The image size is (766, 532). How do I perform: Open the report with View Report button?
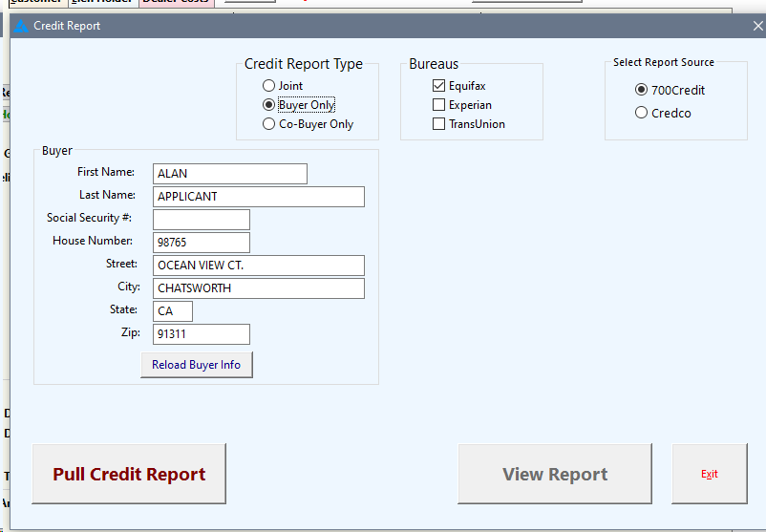555,475
